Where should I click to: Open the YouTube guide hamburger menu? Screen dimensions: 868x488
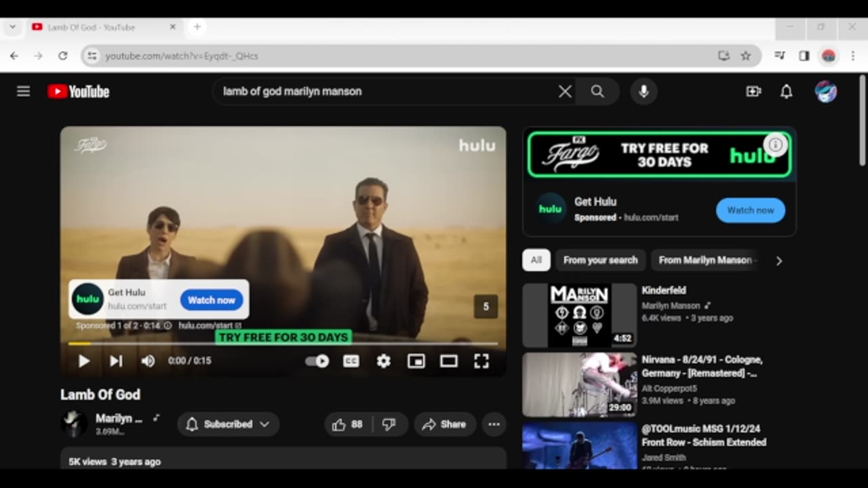pyautogui.click(x=24, y=91)
